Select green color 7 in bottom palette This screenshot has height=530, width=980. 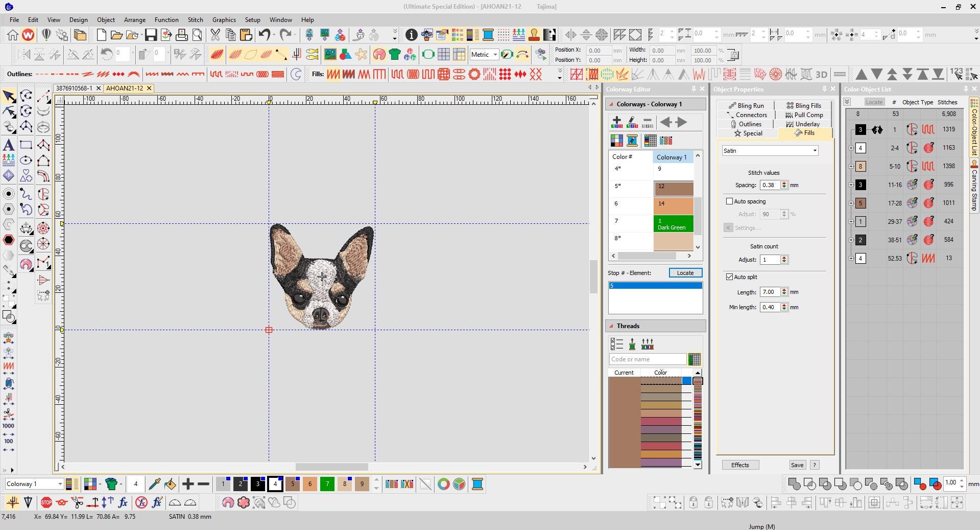click(327, 484)
